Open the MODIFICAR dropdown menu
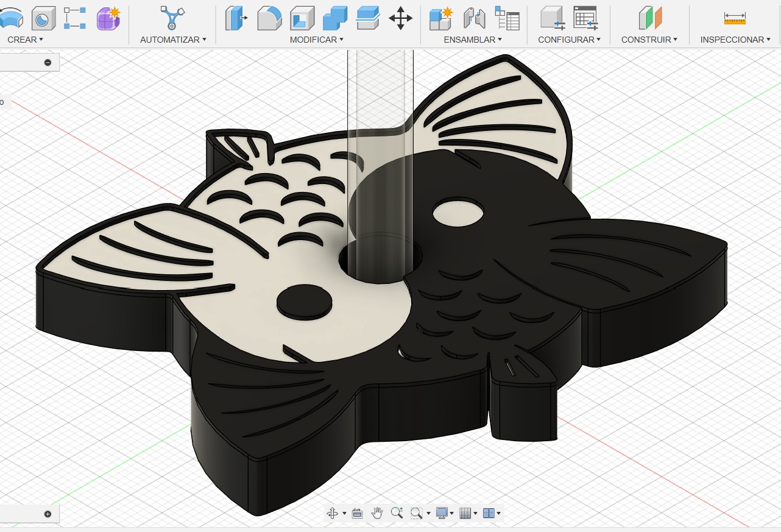This screenshot has width=781, height=532. pyautogui.click(x=316, y=40)
